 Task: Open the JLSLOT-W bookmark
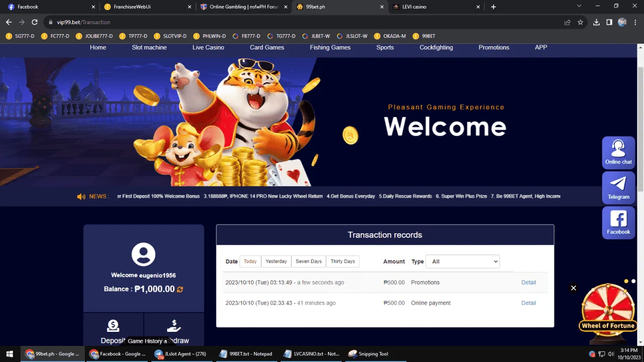point(352,36)
